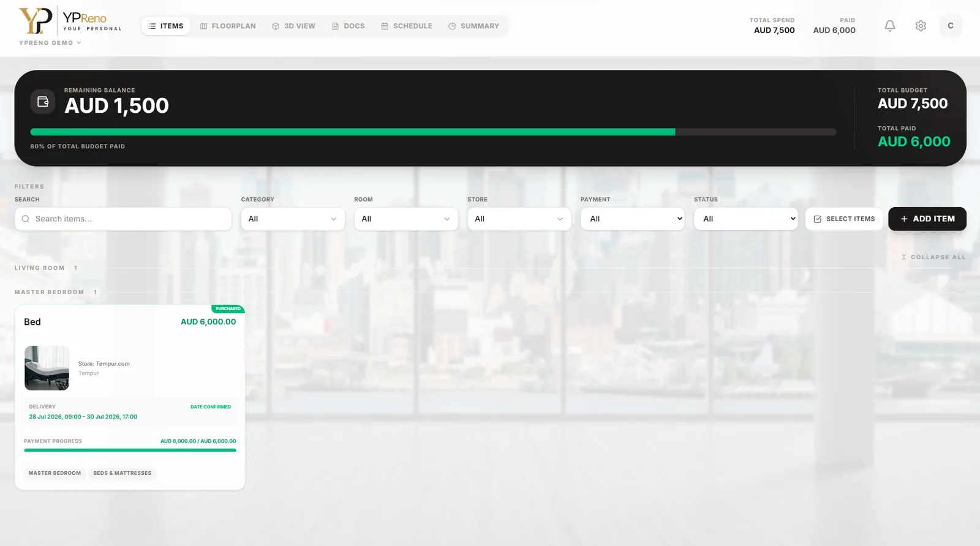980x546 pixels.
Task: Click the Beds & Mattresses tag chip
Action: 123,473
